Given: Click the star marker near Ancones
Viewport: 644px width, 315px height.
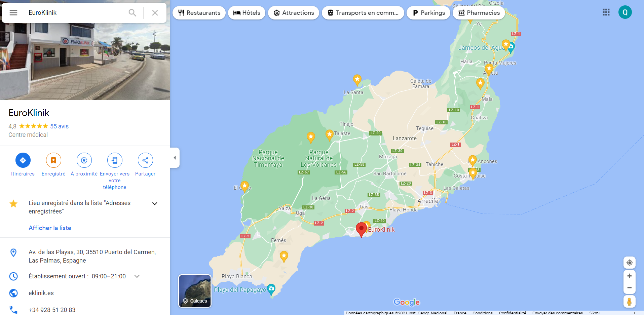Looking at the screenshot, I should [472, 160].
